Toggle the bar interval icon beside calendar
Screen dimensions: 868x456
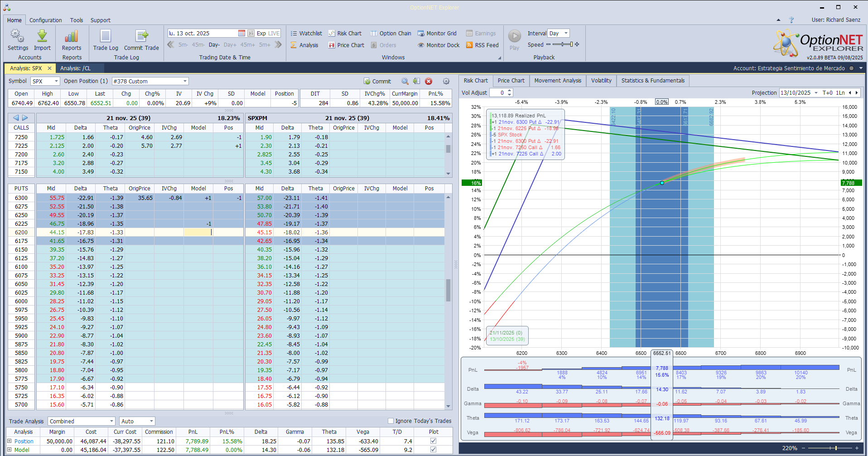[x=251, y=33]
